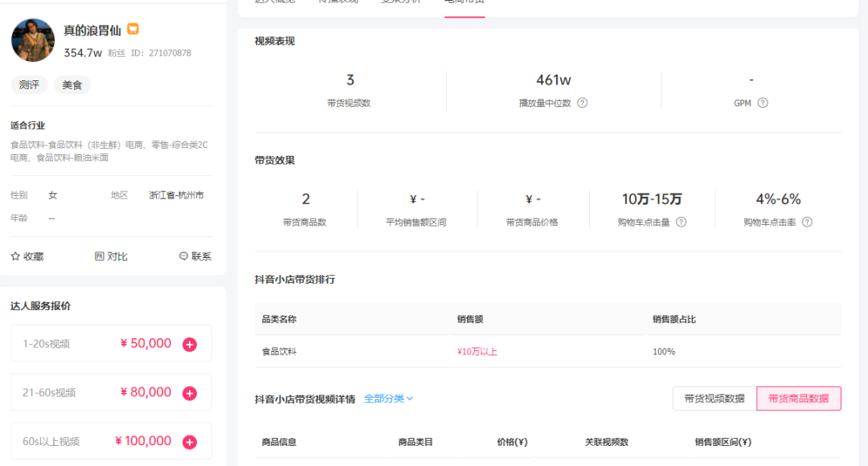Click the orange shop badge beside 真的浪胃仙
The image size is (868, 466).
(x=133, y=29)
